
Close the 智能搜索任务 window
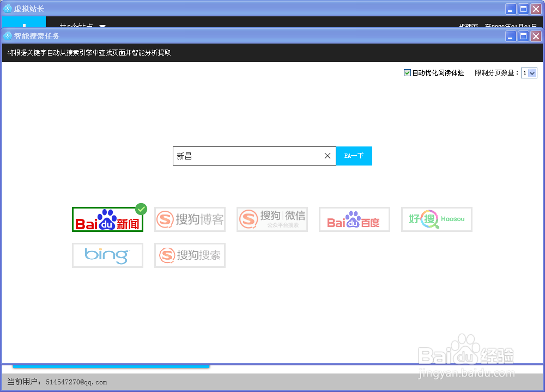536,36
